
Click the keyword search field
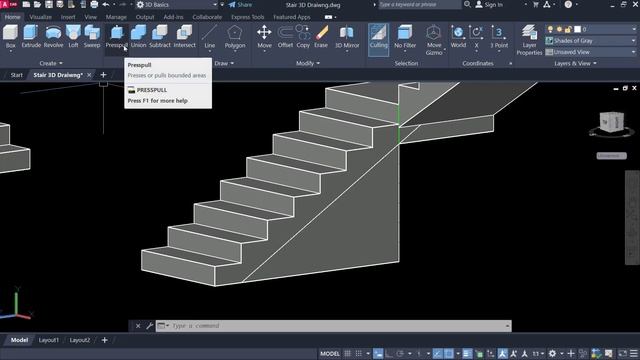(420, 4)
